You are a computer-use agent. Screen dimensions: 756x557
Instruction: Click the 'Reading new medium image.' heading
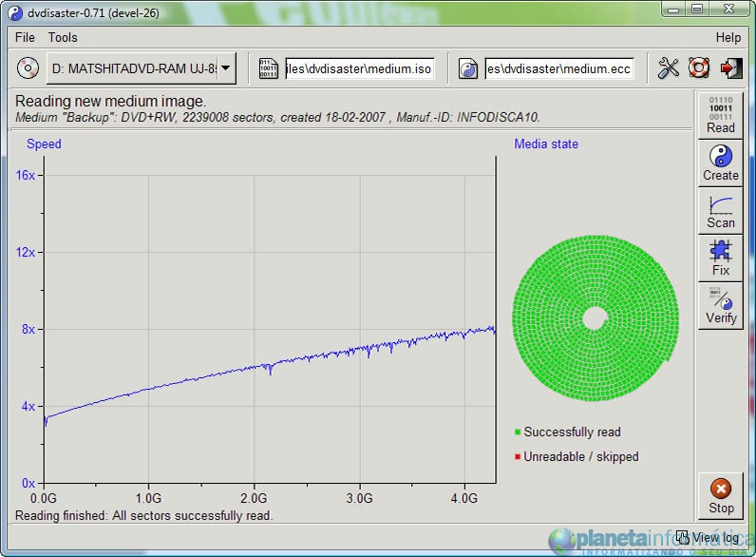click(110, 101)
